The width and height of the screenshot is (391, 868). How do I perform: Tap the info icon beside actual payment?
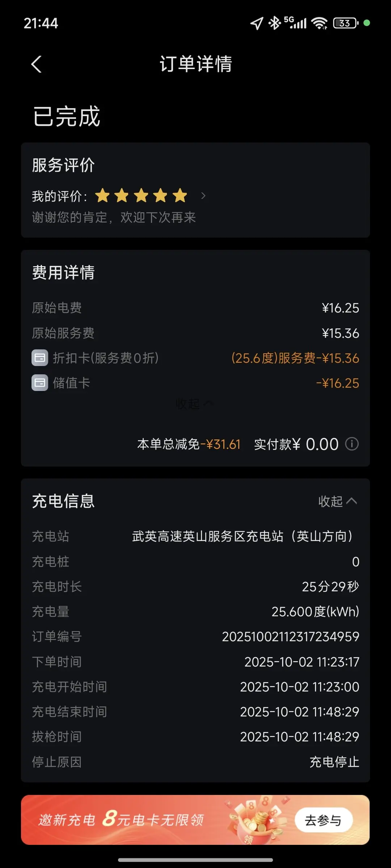(352, 443)
